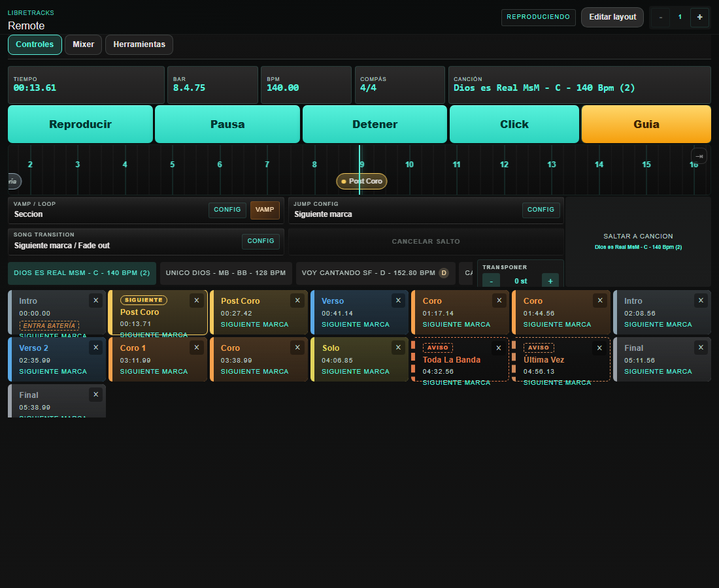Click the D key badge on Voy Cantando
The image size is (719, 588).
(x=444, y=273)
